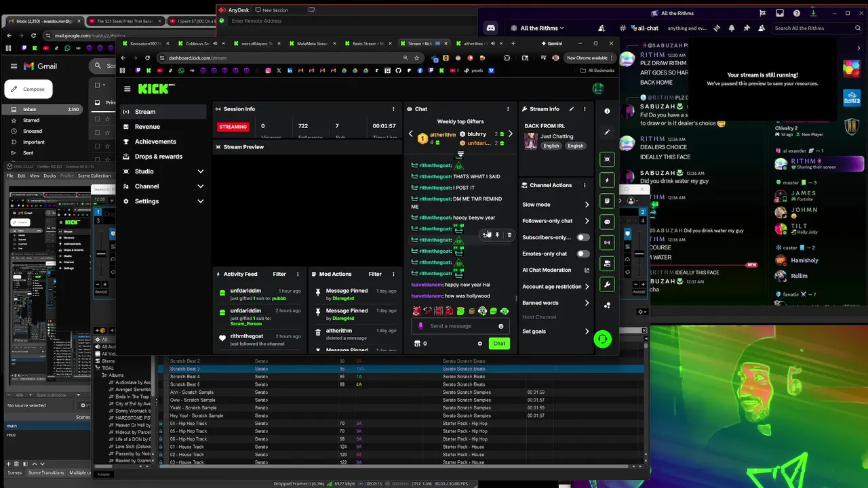The width and height of the screenshot is (868, 488).
Task: Click the Gmail main menu hamburger icon
Action: [x=14, y=66]
